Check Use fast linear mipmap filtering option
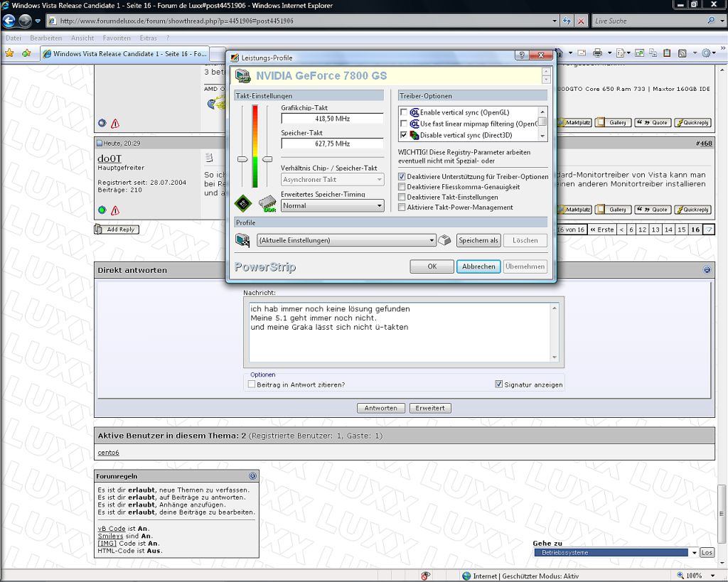The width and height of the screenshot is (728, 582). [404, 124]
